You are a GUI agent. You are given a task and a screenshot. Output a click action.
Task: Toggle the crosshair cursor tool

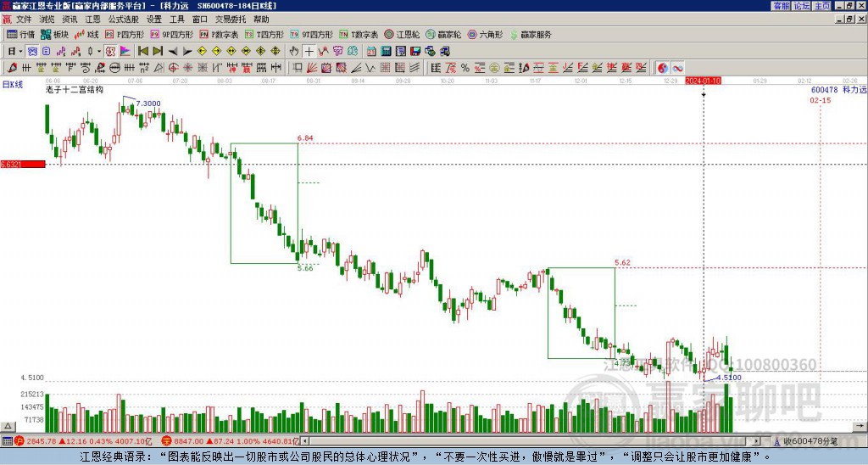click(x=309, y=52)
